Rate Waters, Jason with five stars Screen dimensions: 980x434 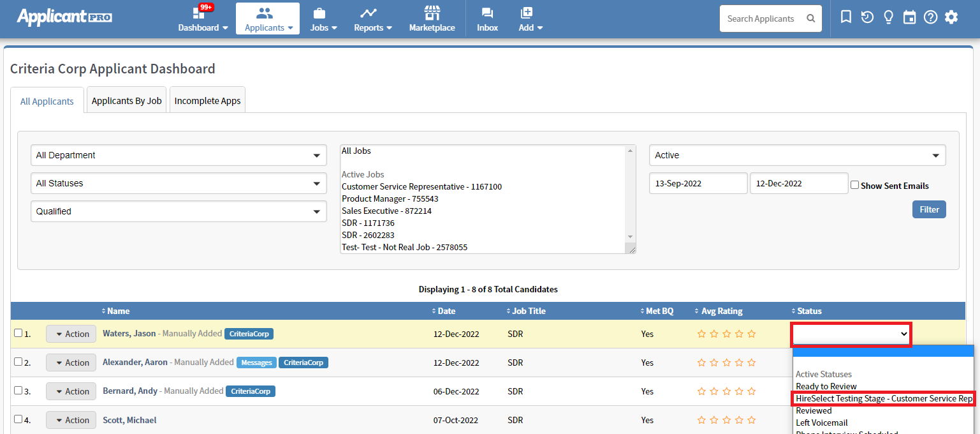click(x=752, y=334)
